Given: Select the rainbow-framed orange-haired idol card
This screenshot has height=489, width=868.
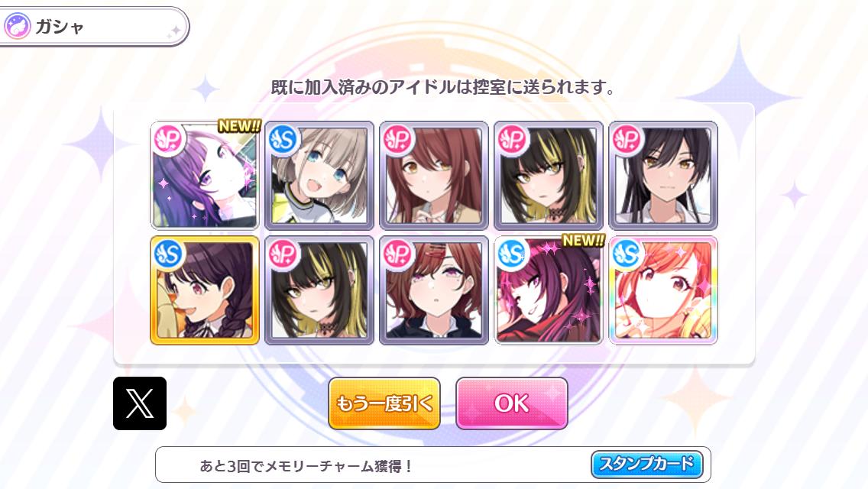Looking at the screenshot, I should [663, 290].
